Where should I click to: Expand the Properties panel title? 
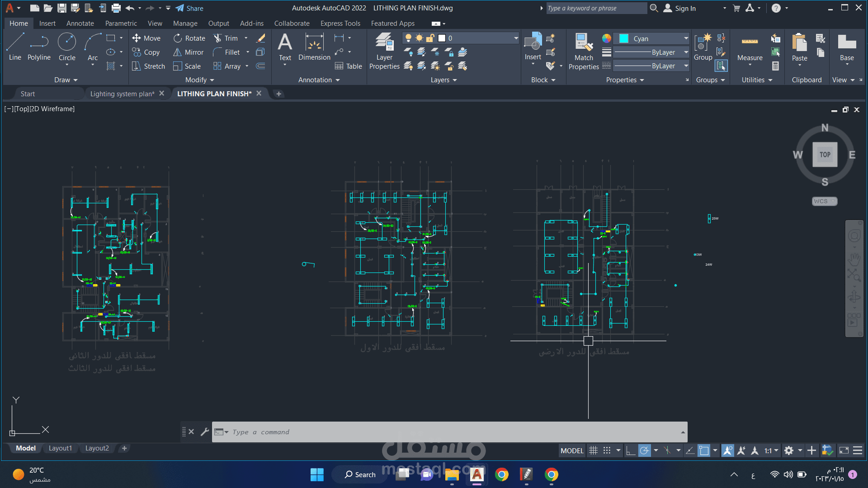tap(625, 80)
